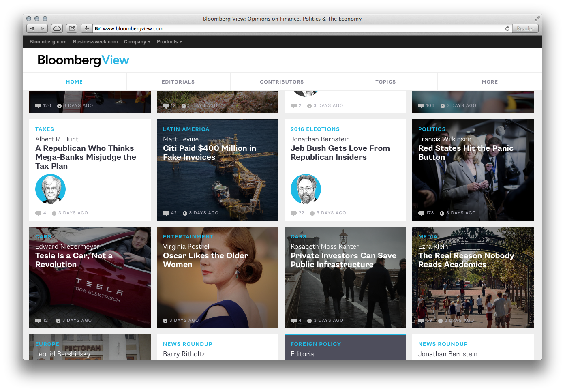
Task: Expand the Products dropdown menu
Action: pyautogui.click(x=169, y=42)
